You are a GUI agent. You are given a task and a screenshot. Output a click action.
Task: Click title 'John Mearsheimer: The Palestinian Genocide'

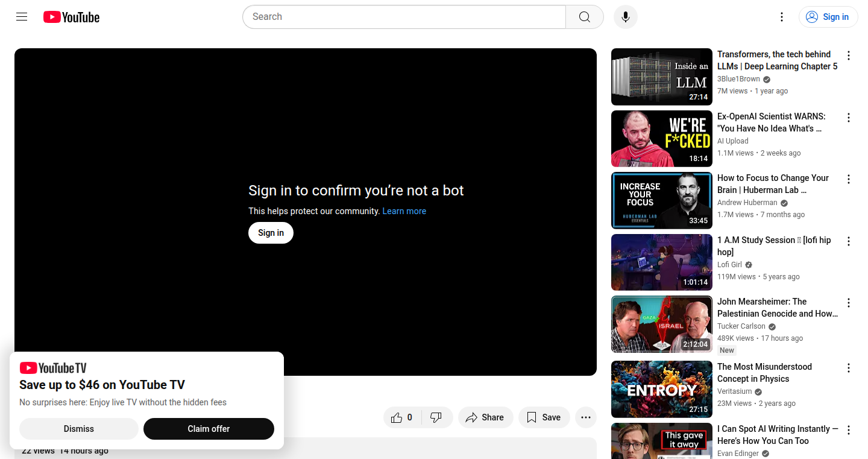coord(778,308)
